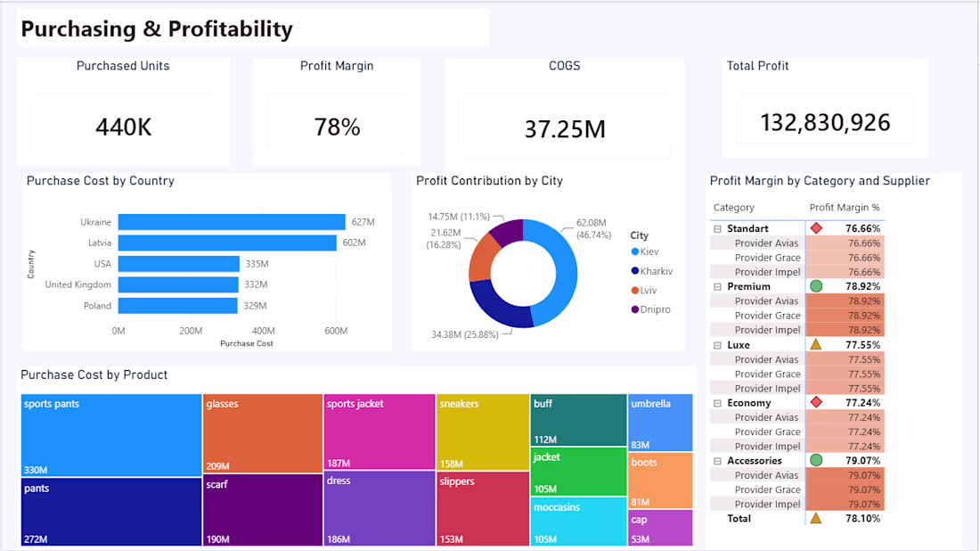Image resolution: width=980 pixels, height=551 pixels.
Task: Click the Ukraine bar in Purchase Cost chart
Action: (x=232, y=222)
